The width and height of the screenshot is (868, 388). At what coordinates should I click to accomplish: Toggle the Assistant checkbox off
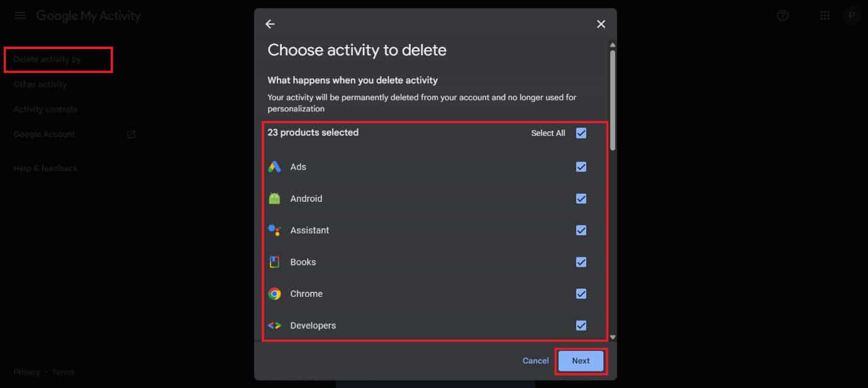tap(581, 230)
